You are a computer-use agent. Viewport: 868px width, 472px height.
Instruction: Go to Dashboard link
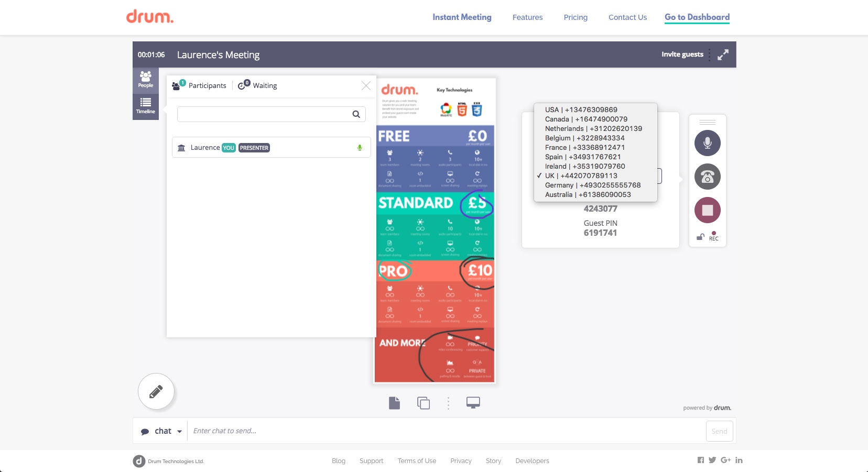tap(697, 17)
